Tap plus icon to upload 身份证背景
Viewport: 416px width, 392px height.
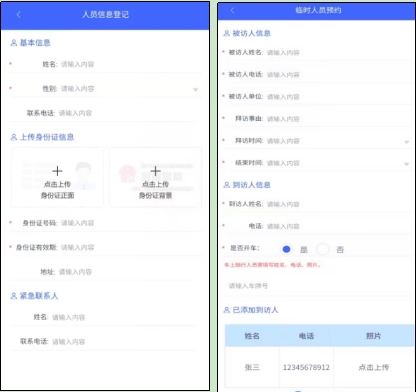click(155, 171)
